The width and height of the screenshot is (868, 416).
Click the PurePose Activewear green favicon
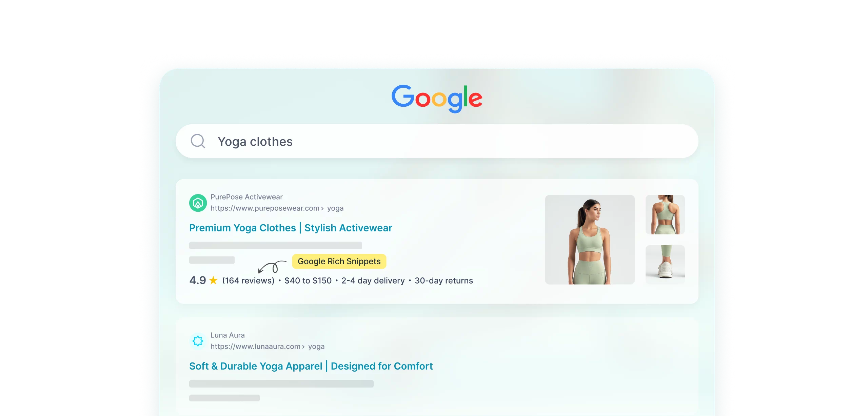tap(198, 203)
